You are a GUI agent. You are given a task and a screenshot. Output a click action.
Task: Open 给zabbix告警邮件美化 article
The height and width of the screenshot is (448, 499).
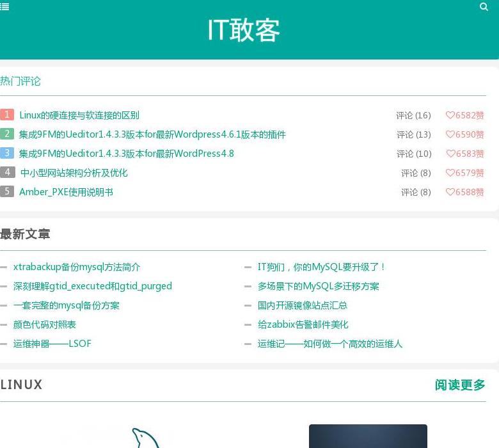click(x=303, y=324)
